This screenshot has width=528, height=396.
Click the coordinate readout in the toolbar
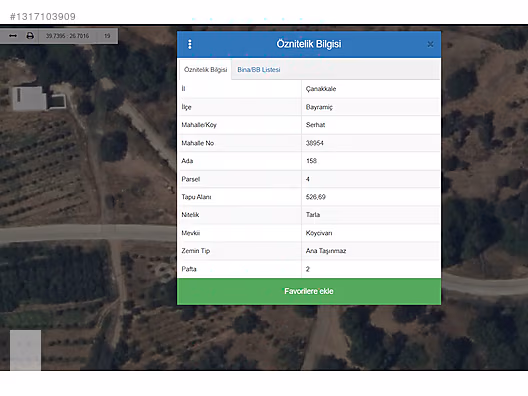tap(67, 36)
